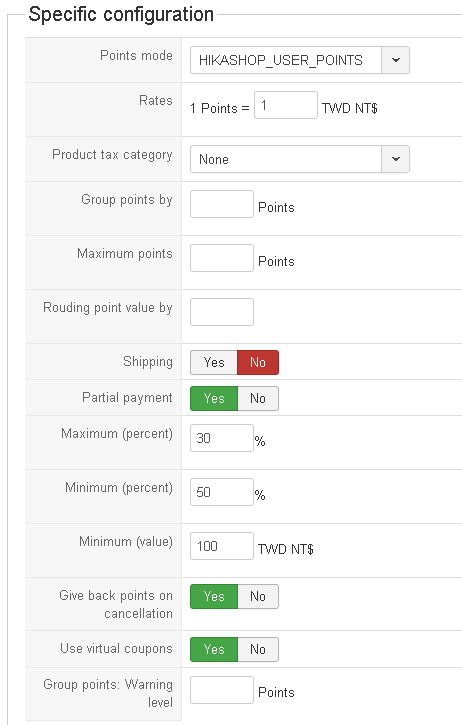Open the Points mode dropdown arrow
Viewport: 462px width, 725px height.
tap(395, 60)
